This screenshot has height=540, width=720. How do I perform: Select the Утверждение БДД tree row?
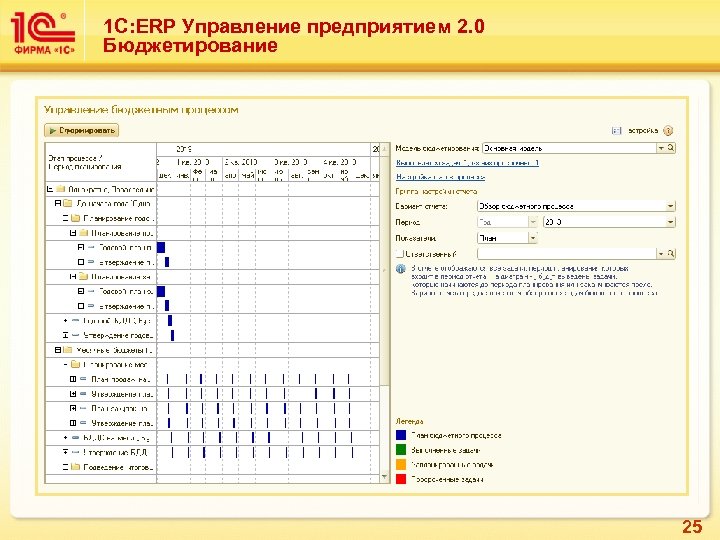click(101, 452)
